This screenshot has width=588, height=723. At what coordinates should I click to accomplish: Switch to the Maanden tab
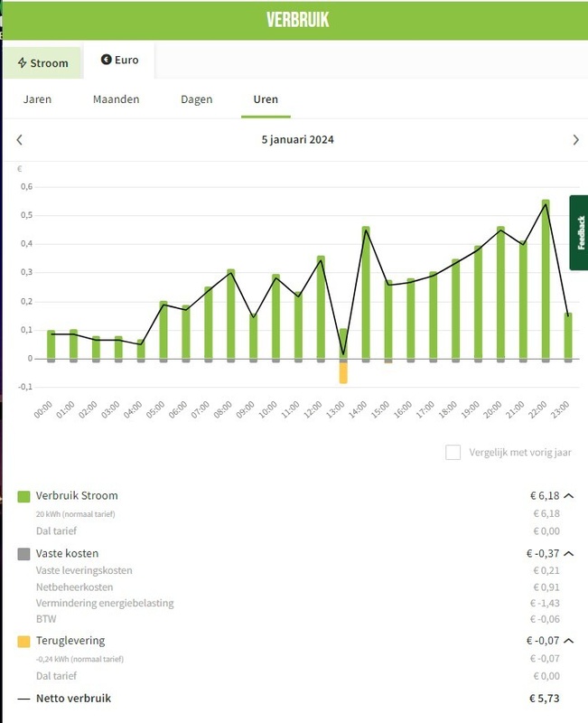pos(117,99)
